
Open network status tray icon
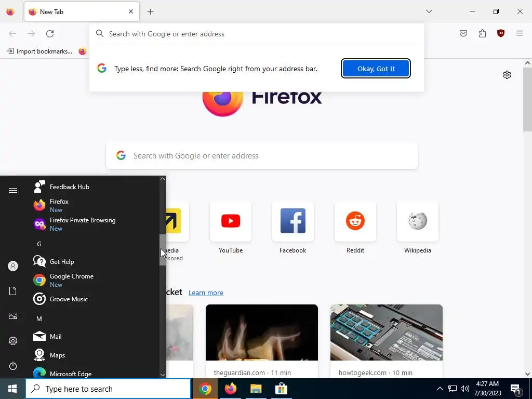453,389
